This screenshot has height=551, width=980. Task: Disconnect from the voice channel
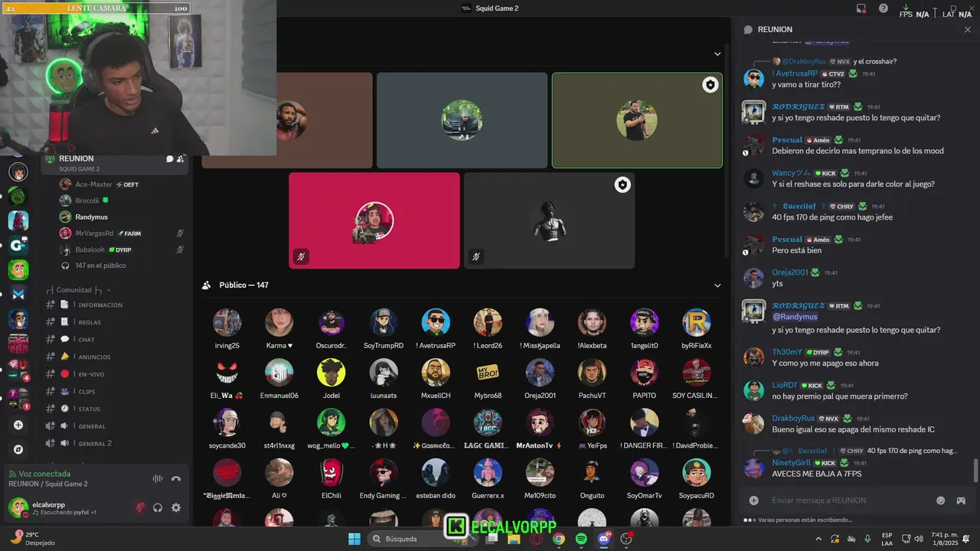tap(176, 479)
